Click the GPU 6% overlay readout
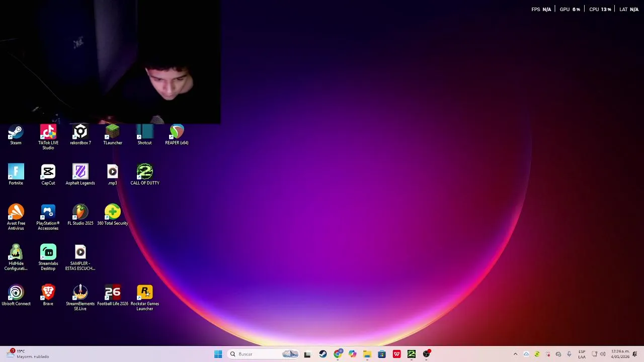 coord(570,9)
